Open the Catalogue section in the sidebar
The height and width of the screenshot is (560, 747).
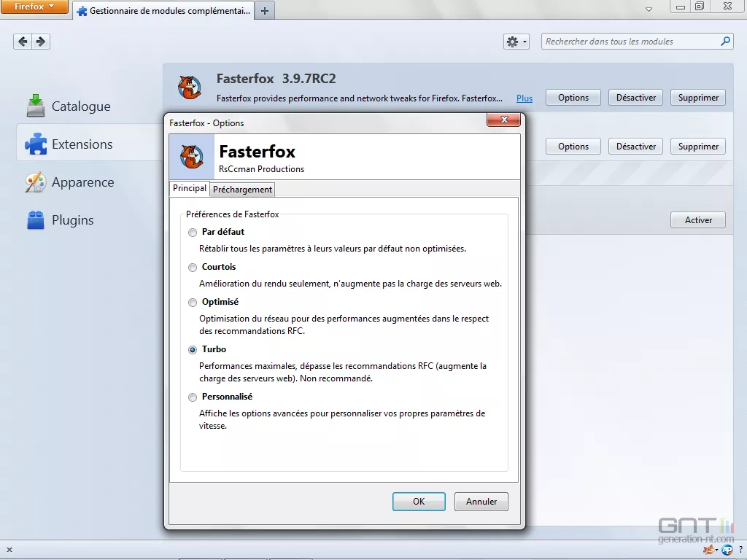[x=80, y=106]
